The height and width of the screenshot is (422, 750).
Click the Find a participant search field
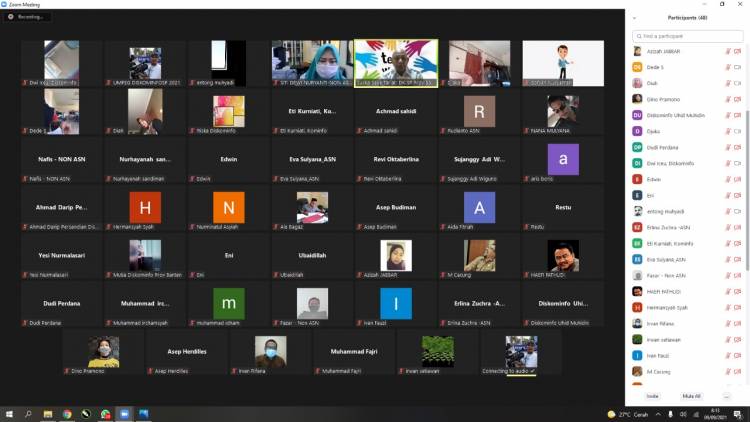coord(688,36)
